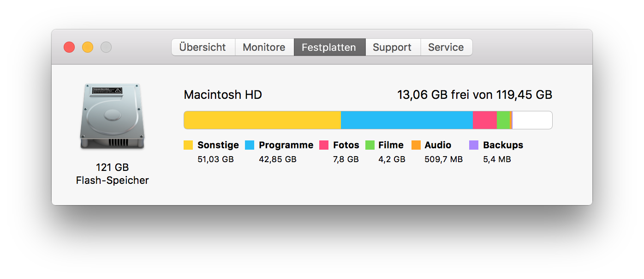Go to the Support tab
644x279 pixels.
pos(392,47)
